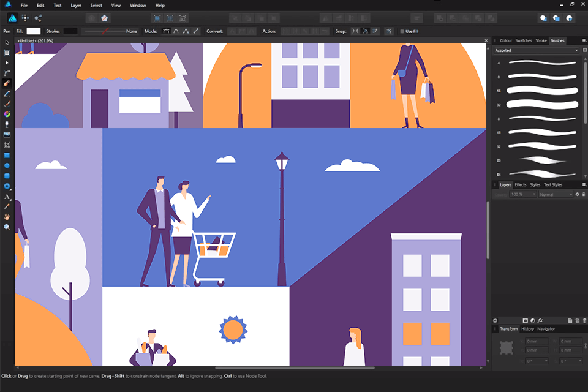Activate the Text tool
The image size is (588, 392).
7,197
